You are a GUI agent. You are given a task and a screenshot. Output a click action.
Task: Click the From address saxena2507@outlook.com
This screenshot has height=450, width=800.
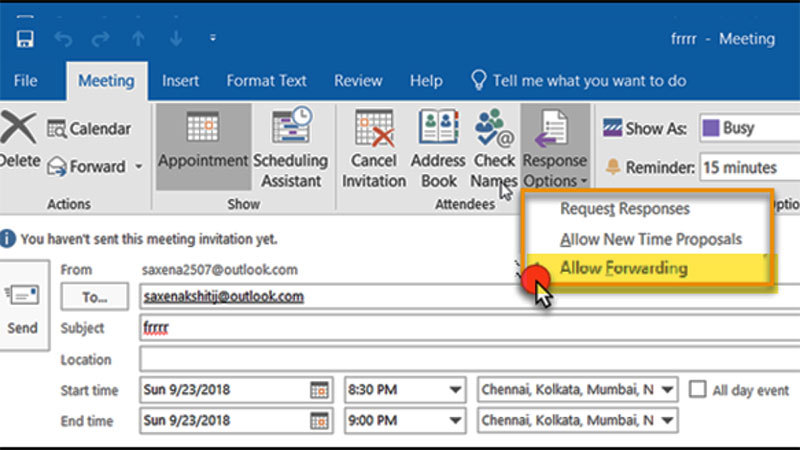(x=219, y=269)
